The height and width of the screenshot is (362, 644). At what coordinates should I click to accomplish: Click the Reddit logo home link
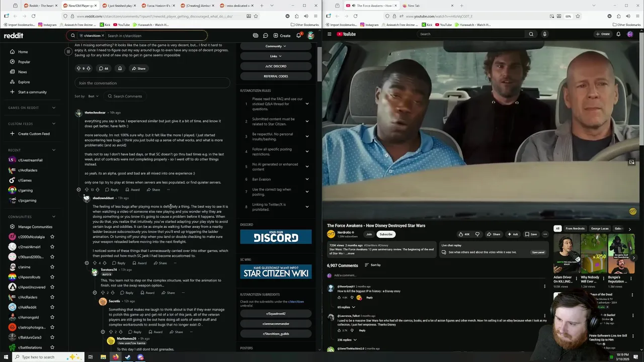tap(14, 36)
